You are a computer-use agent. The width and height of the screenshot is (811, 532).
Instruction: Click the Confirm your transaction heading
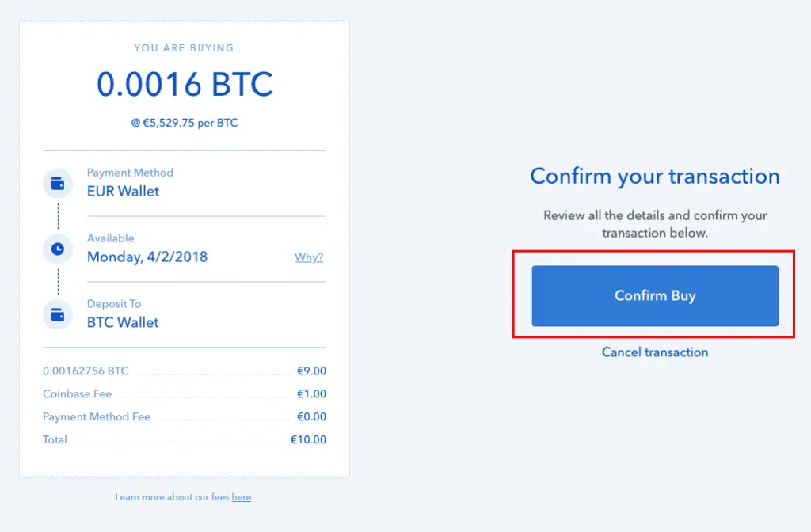[x=655, y=177]
